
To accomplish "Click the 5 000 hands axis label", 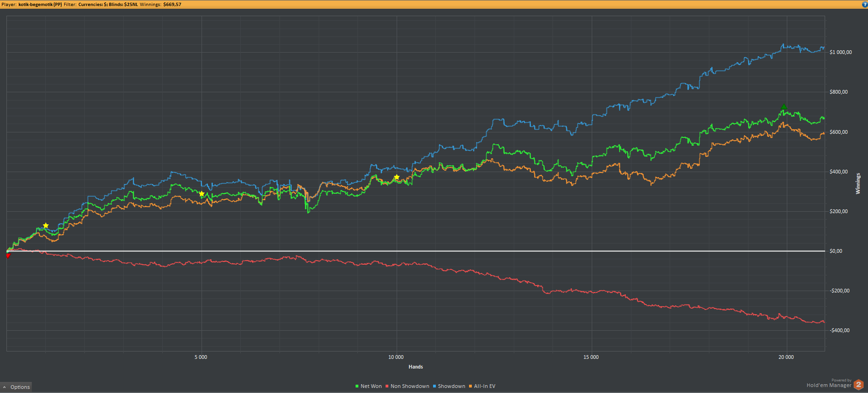I will tap(201, 357).
